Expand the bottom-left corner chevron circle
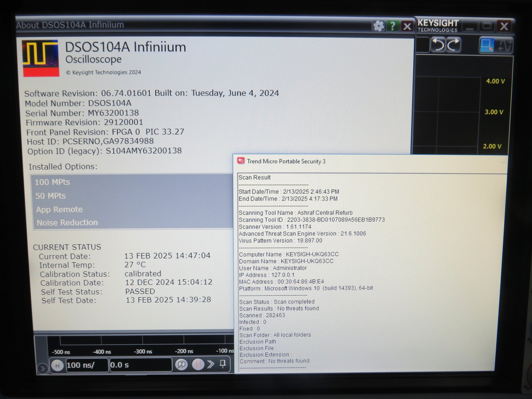This screenshot has width=532, height=399. tap(43, 368)
